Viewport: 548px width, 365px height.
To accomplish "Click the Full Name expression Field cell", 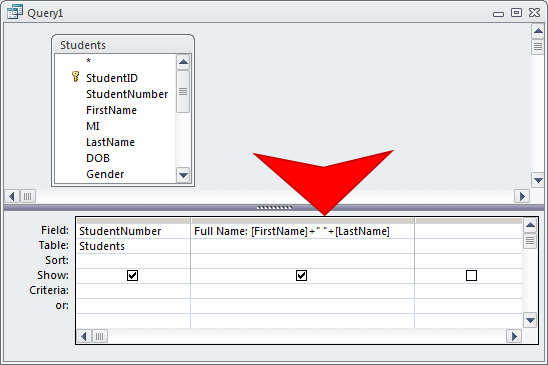I will [302, 231].
